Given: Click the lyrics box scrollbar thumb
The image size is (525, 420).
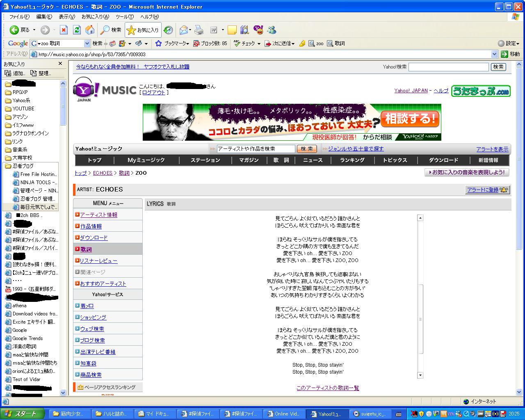Looking at the screenshot, I should pos(420,319).
